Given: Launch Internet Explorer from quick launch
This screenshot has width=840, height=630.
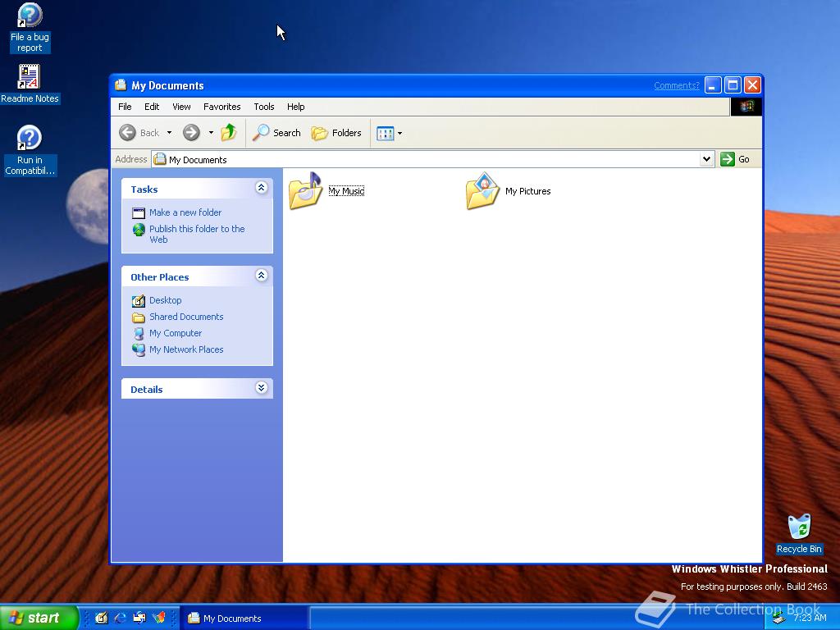Looking at the screenshot, I should pyautogui.click(x=121, y=618).
